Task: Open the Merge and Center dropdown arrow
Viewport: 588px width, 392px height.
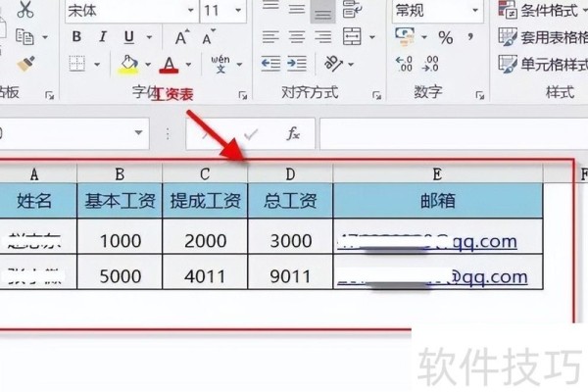Action: point(372,37)
